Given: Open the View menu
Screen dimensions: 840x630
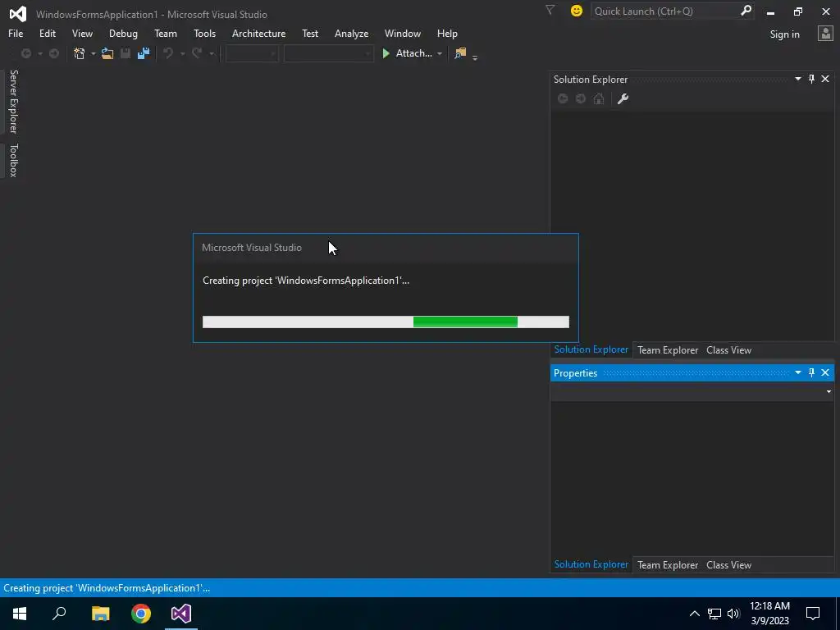Looking at the screenshot, I should [x=82, y=33].
